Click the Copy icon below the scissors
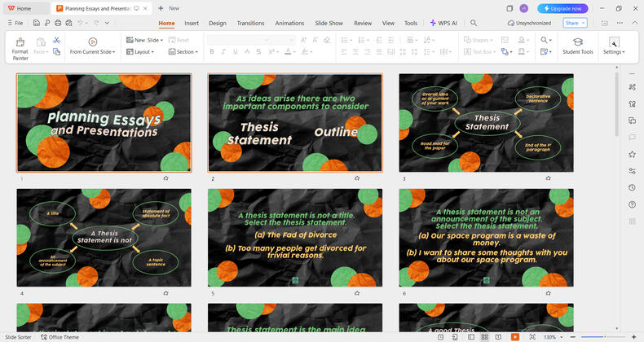The height and width of the screenshot is (342, 644). (57, 51)
